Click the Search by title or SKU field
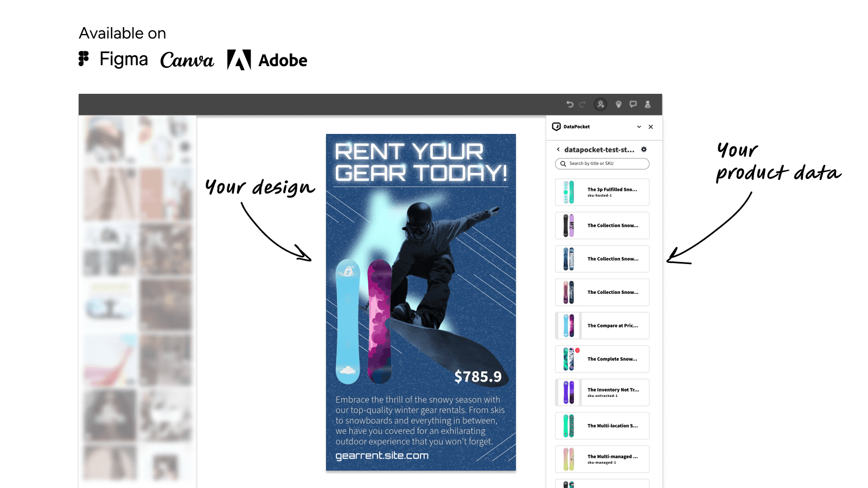 (x=602, y=164)
